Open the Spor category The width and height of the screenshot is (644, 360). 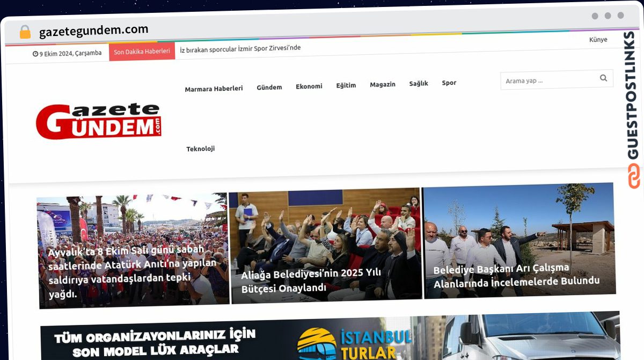coord(449,83)
